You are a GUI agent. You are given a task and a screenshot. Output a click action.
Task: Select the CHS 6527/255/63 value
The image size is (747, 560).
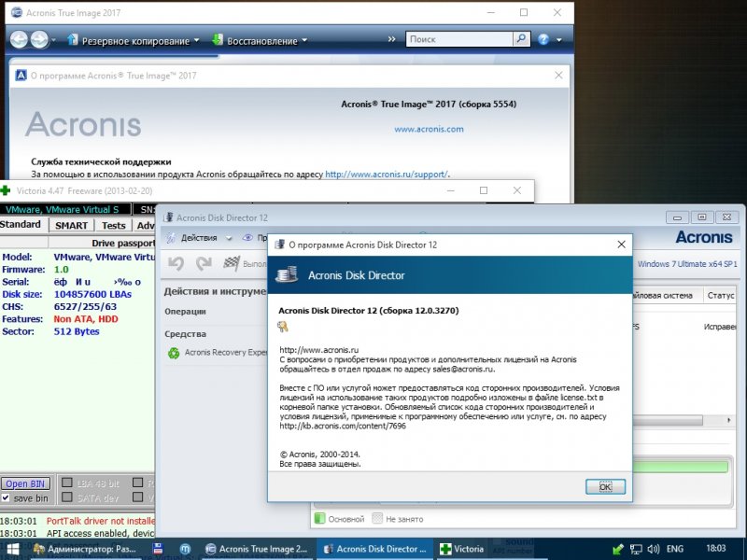point(85,307)
